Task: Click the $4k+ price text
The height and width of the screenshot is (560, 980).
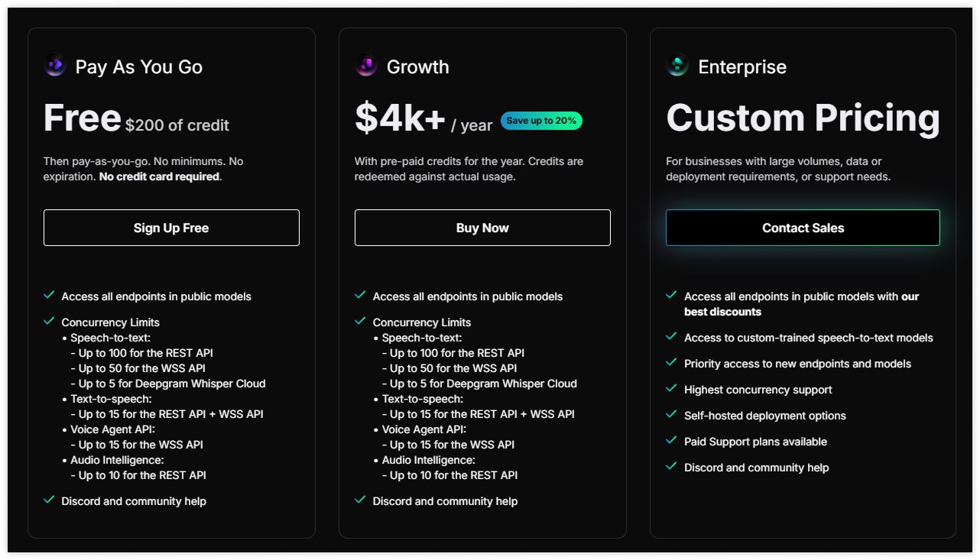Action: (x=400, y=118)
